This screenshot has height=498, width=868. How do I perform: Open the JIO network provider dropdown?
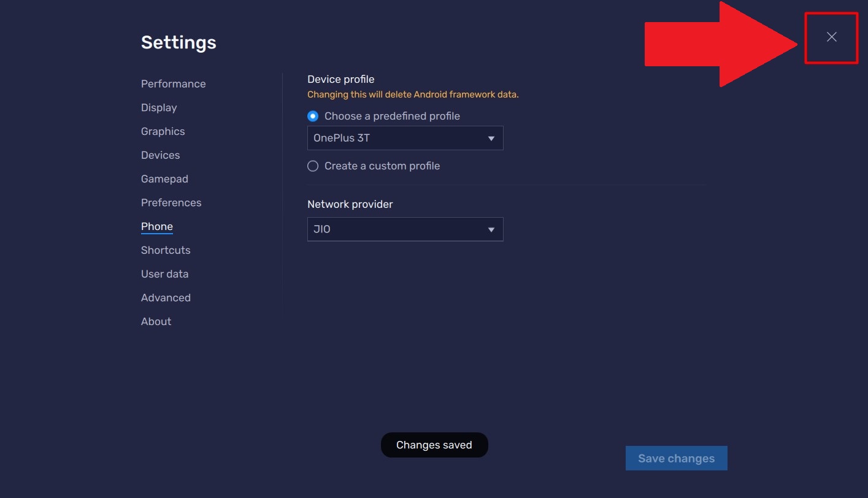click(x=405, y=229)
